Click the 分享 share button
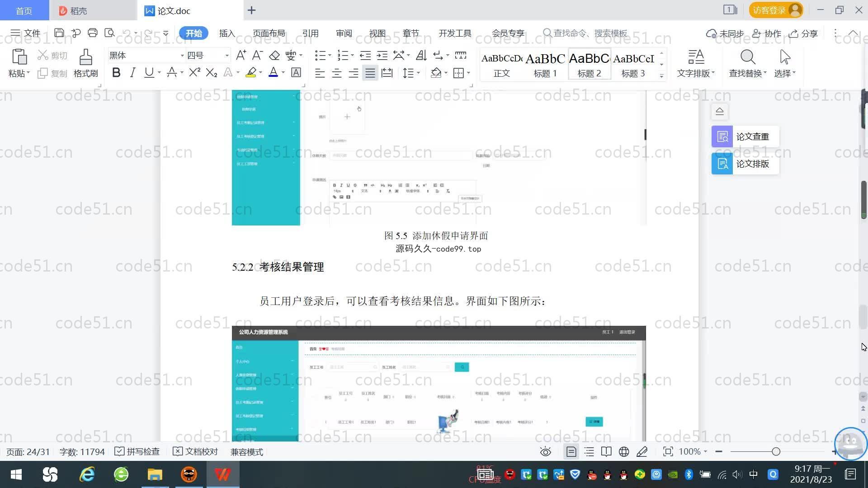 click(x=803, y=33)
